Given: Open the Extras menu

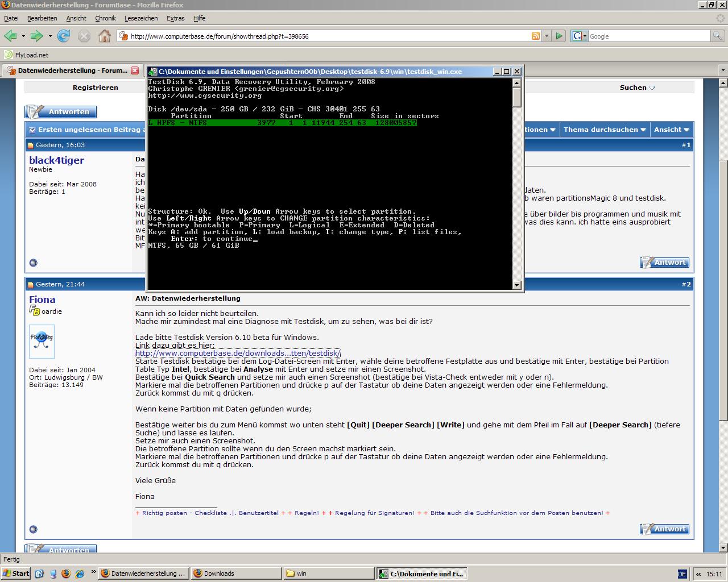Looking at the screenshot, I should tap(175, 18).
